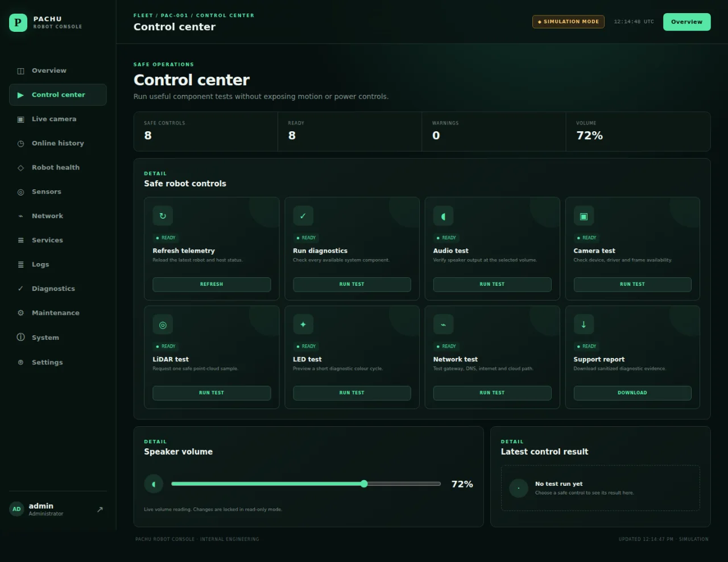Run the Network test
This screenshot has height=562, width=728.
click(x=493, y=393)
